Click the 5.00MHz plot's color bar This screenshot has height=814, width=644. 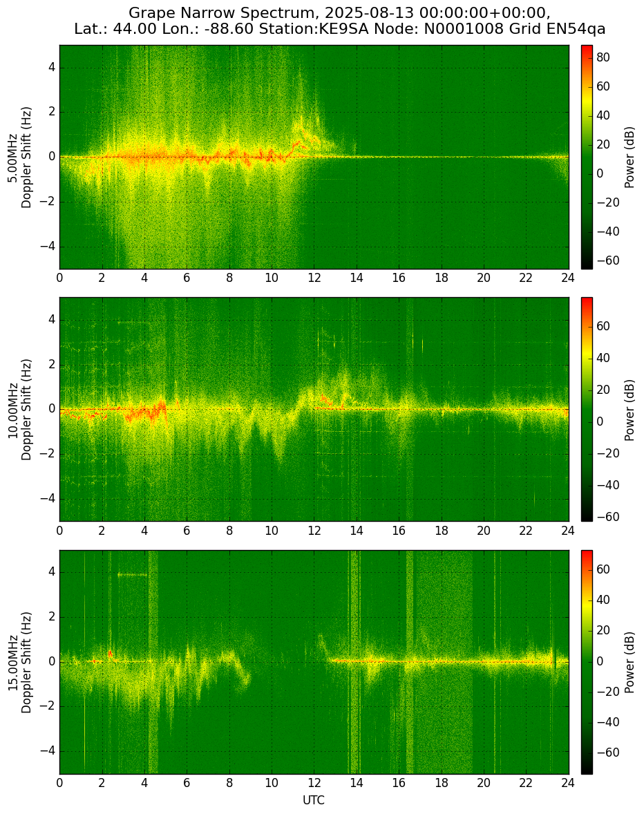point(587,157)
